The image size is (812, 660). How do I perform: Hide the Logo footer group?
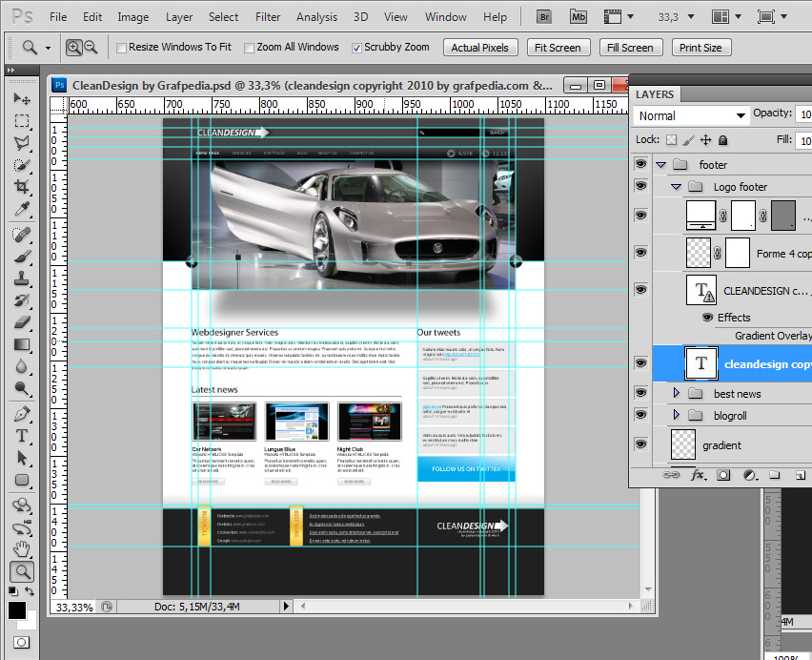[640, 186]
